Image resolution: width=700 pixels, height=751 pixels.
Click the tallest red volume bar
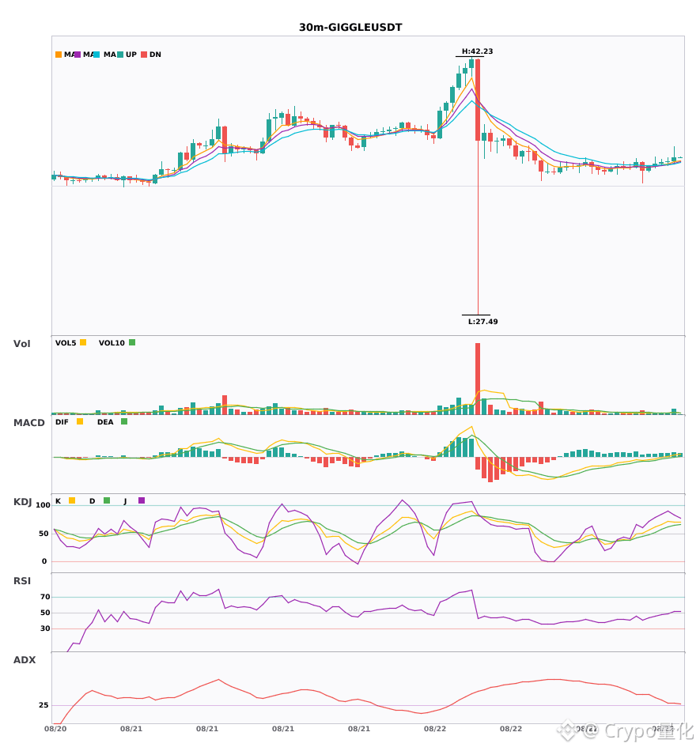click(478, 379)
